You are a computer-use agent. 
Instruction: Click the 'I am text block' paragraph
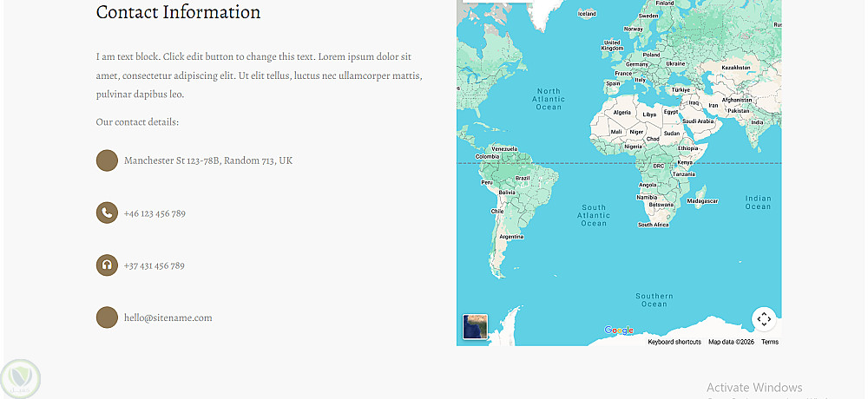click(259, 75)
